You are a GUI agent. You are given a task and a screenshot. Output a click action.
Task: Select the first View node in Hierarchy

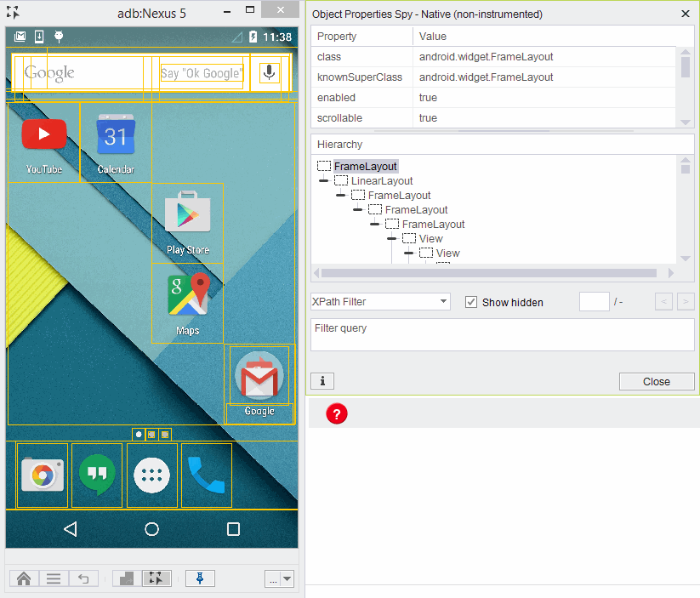[x=431, y=239]
